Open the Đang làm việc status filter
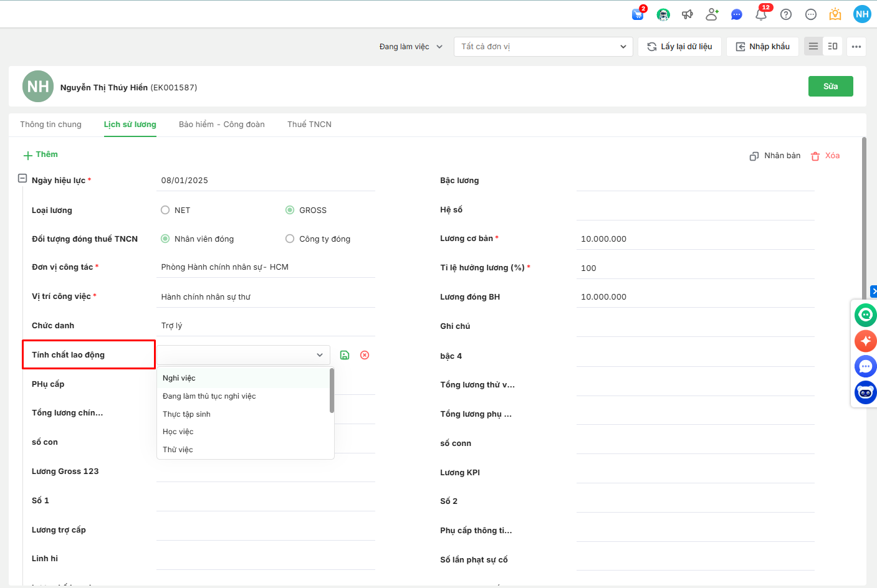Image resolution: width=877 pixels, height=588 pixels. [411, 47]
